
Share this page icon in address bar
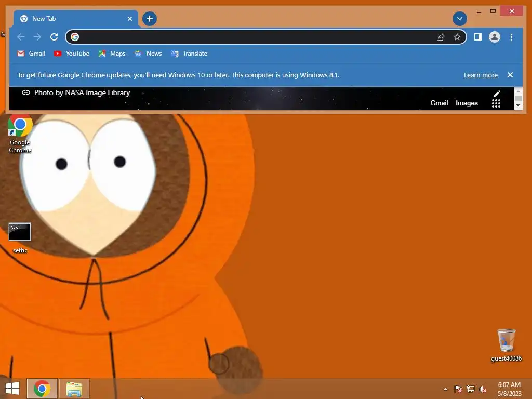(x=441, y=37)
